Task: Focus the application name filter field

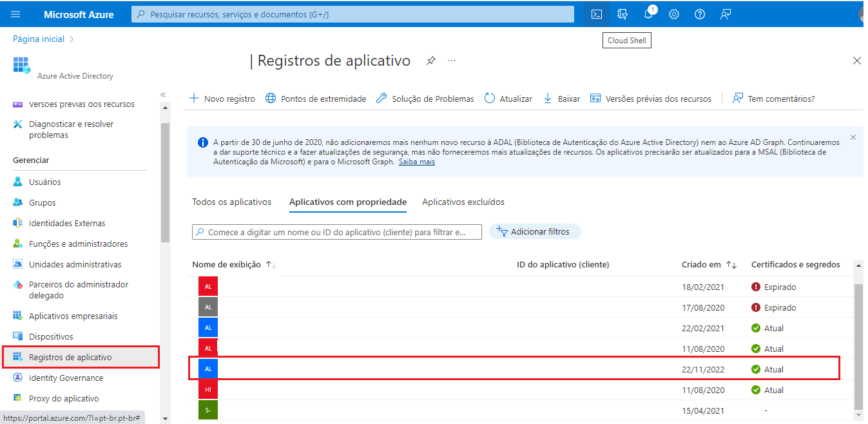Action: [x=337, y=232]
